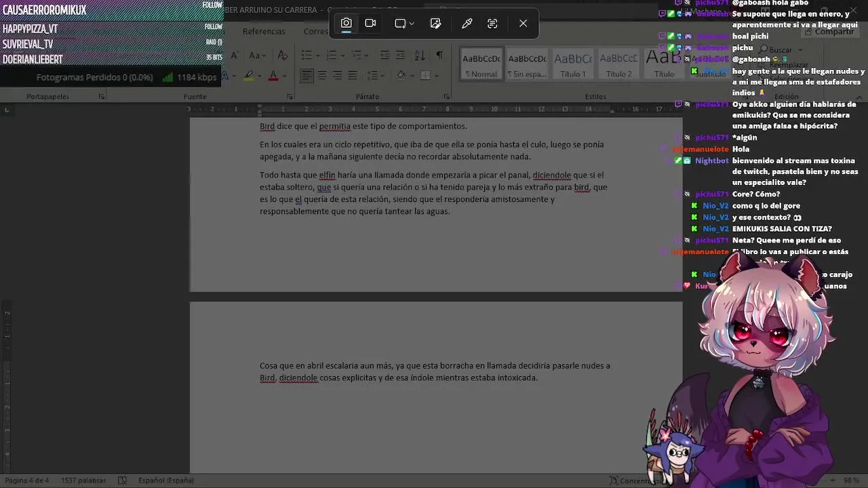868x488 pixels.
Task: Switch to video recording mode
Action: coord(370,23)
